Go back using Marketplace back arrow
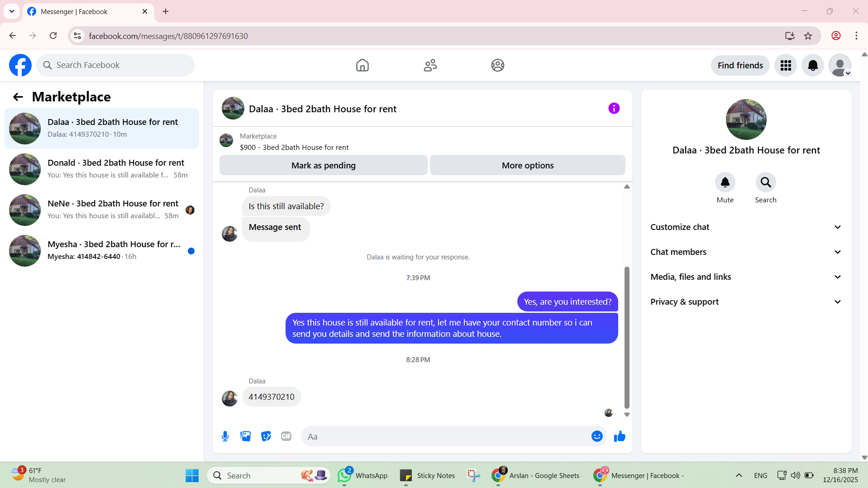This screenshot has height=488, width=868. click(x=18, y=97)
